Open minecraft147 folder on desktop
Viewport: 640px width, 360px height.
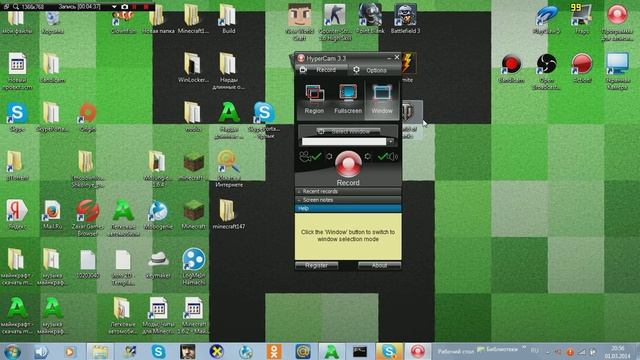pyautogui.click(x=228, y=214)
